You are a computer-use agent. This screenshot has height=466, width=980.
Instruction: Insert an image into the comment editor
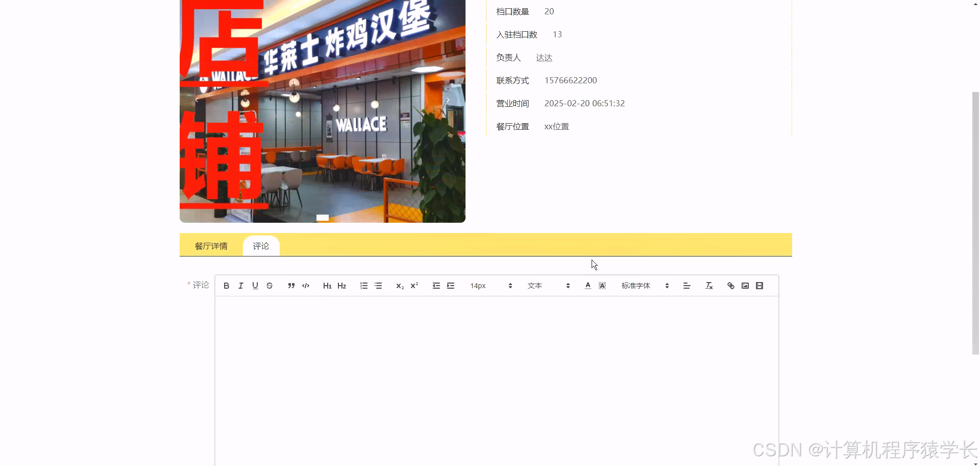pos(745,286)
